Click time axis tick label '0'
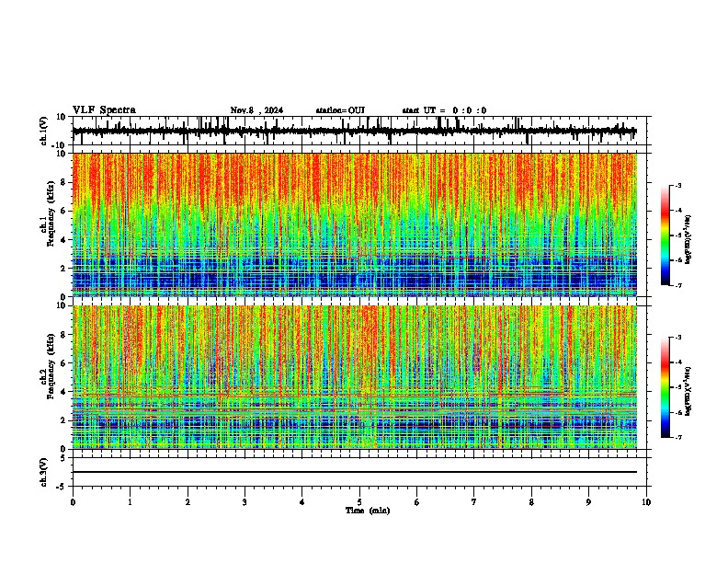Image resolution: width=728 pixels, height=563 pixels. 73,502
